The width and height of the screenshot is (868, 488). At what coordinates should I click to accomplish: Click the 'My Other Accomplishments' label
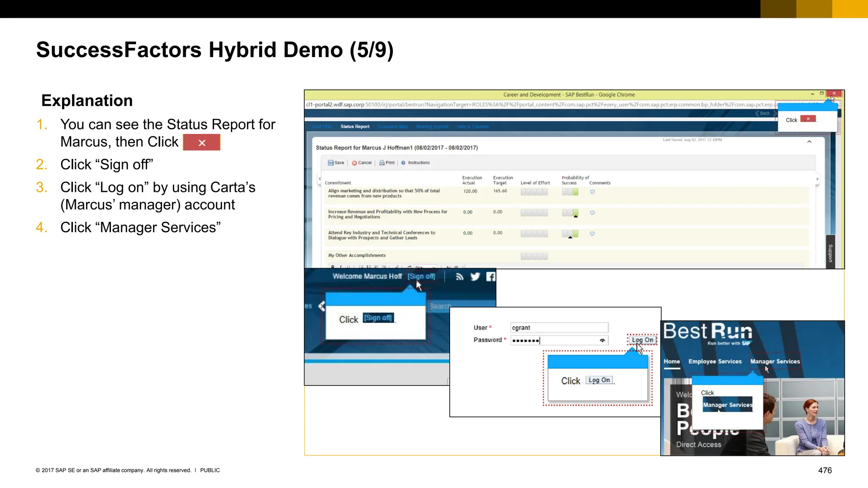(357, 255)
